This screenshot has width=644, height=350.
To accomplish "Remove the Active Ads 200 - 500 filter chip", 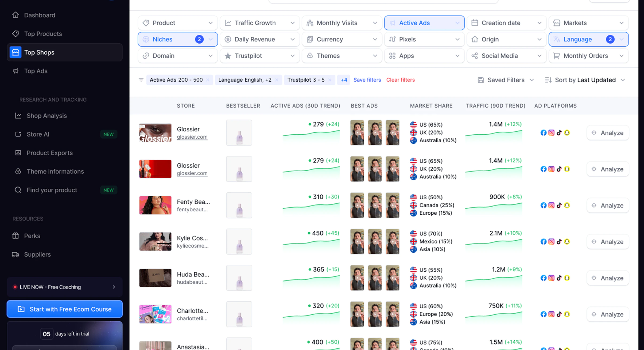I will click(x=208, y=80).
